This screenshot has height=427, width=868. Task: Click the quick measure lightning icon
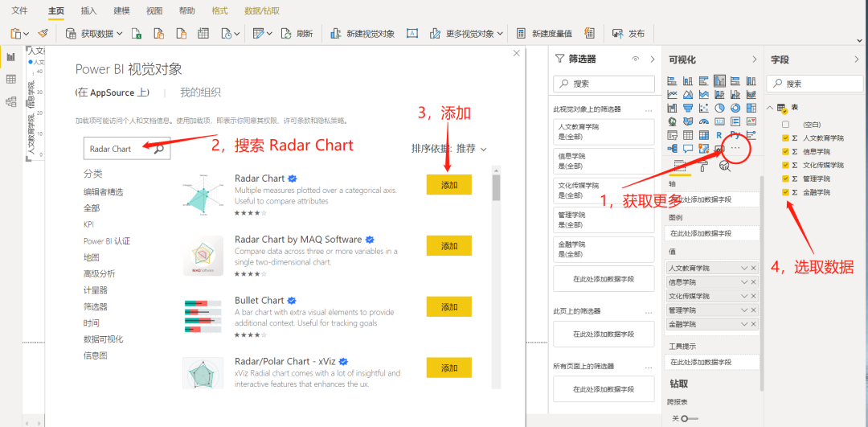[x=590, y=33]
